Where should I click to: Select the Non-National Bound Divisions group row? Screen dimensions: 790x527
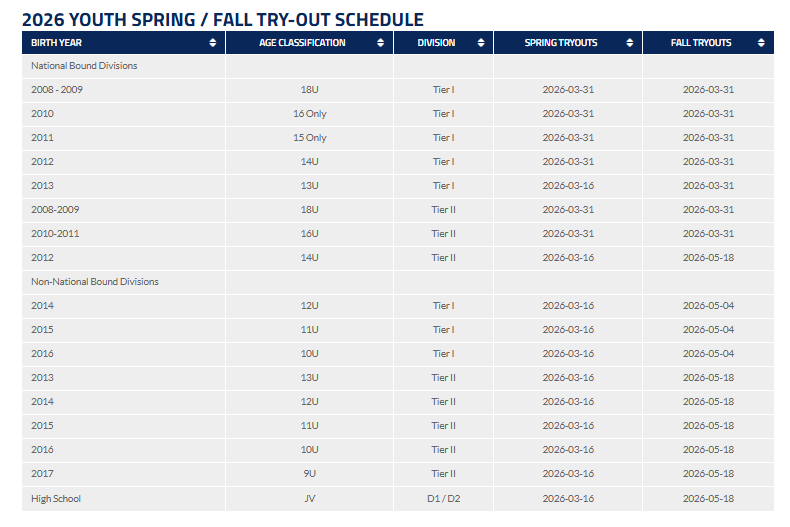(x=95, y=282)
